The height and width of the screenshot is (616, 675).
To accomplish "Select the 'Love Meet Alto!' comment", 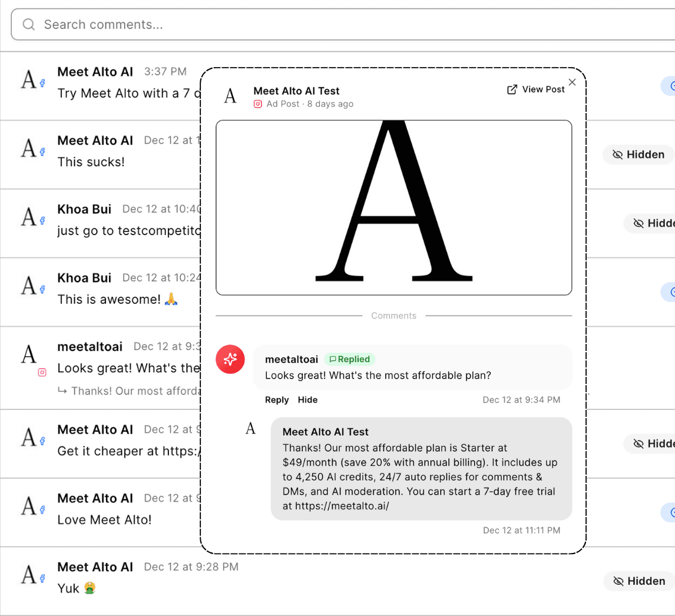I will pos(105,519).
